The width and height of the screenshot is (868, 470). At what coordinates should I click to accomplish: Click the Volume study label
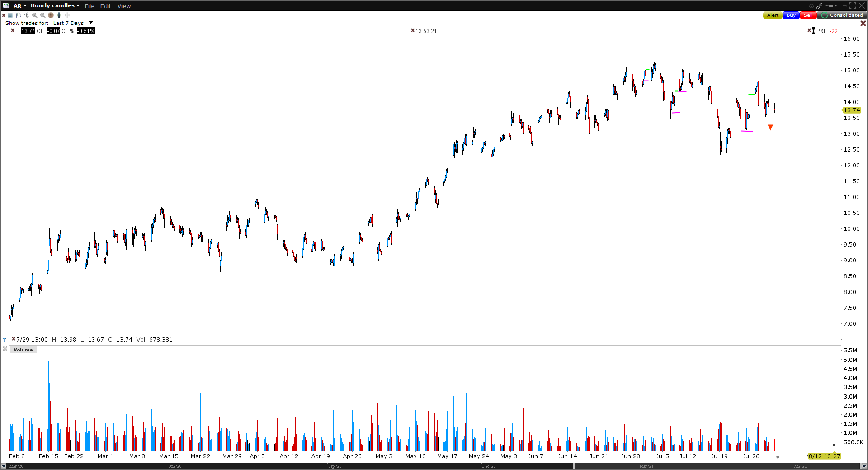[x=23, y=350]
